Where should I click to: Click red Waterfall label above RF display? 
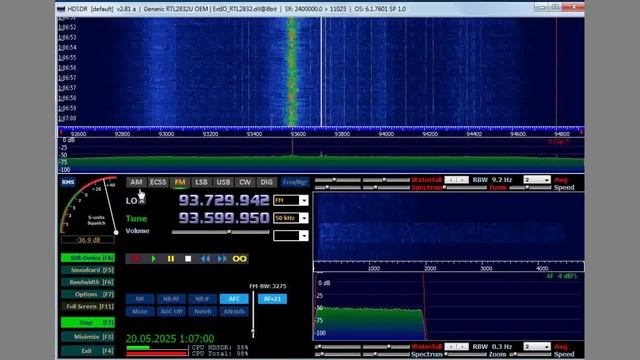point(427,180)
